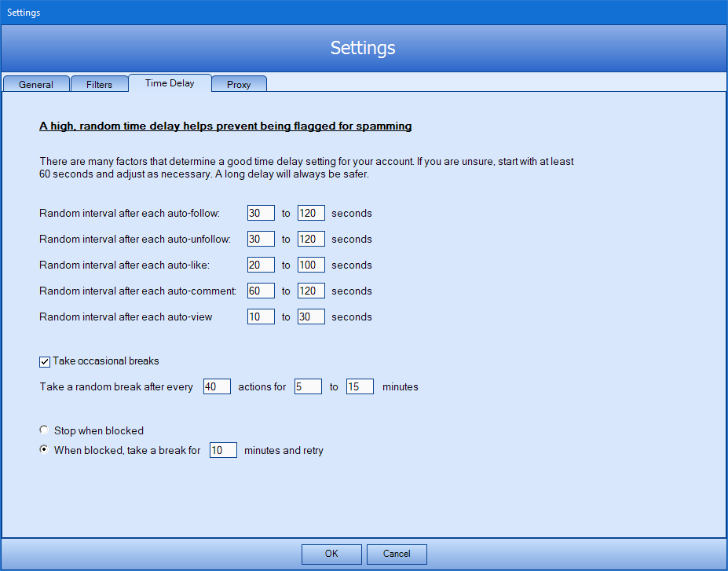Click the 'Random interval after each auto-comment' label

tap(138, 291)
